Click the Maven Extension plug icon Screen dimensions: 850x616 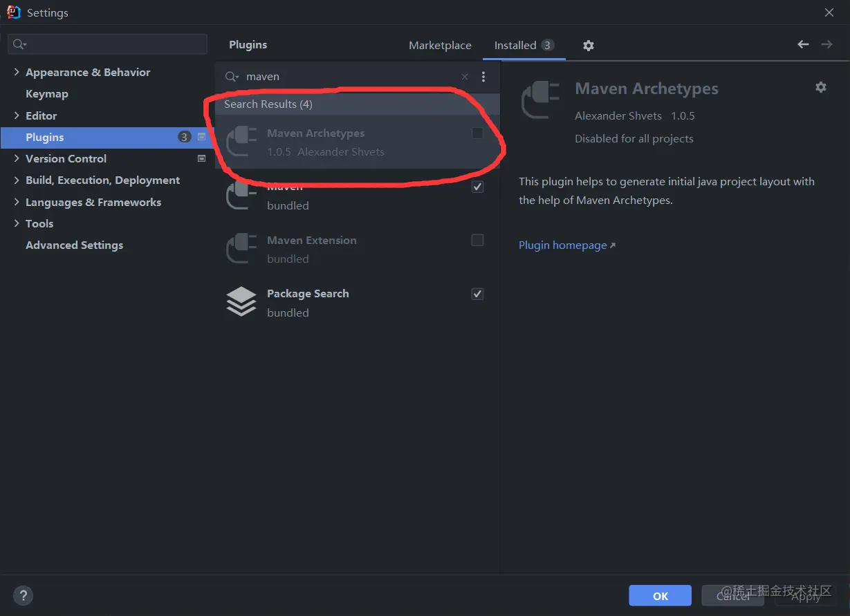point(241,249)
